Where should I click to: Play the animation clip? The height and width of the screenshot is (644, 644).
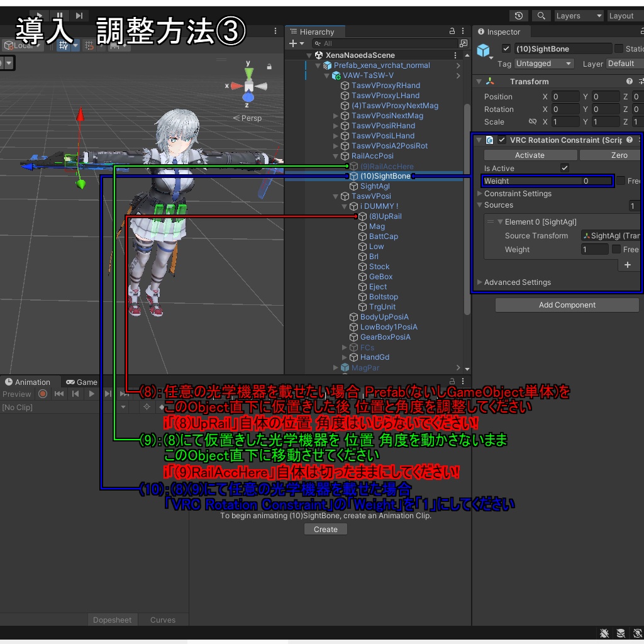click(92, 394)
